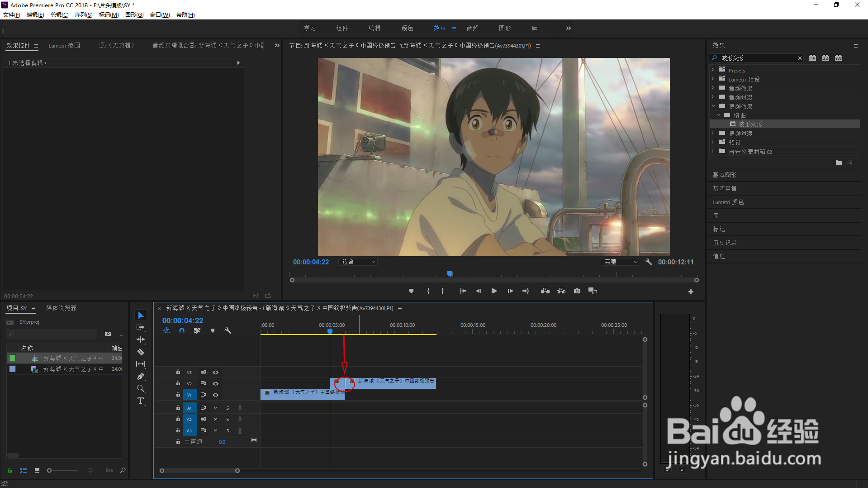Click the timeline playhead marker
The height and width of the screenshot is (488, 868).
[x=330, y=331]
